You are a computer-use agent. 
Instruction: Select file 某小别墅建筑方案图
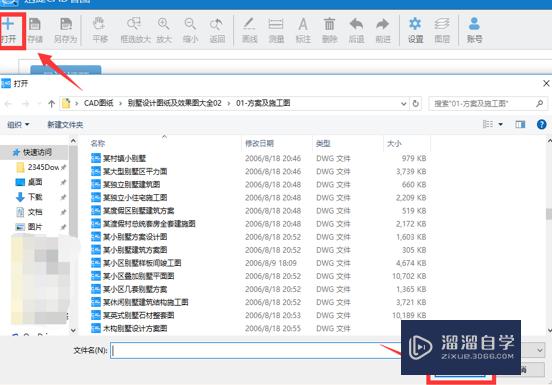[135, 250]
